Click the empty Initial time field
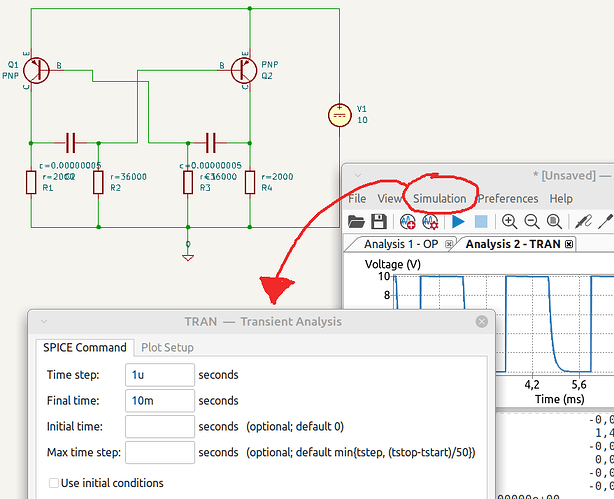 (160, 426)
